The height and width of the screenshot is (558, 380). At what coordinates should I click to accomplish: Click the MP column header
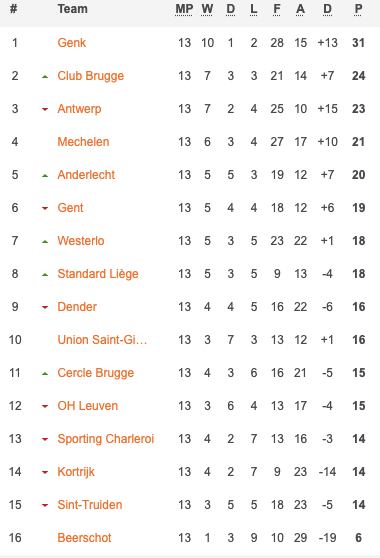(x=184, y=9)
